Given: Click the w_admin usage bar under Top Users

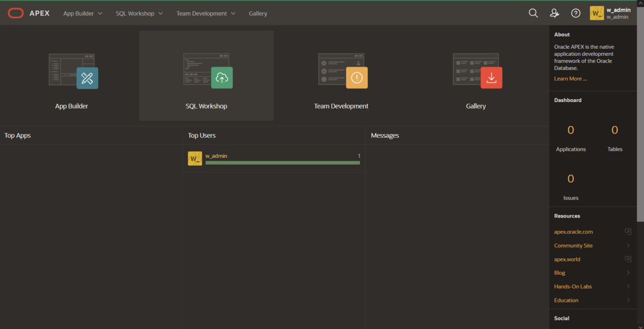Looking at the screenshot, I should 283,162.
